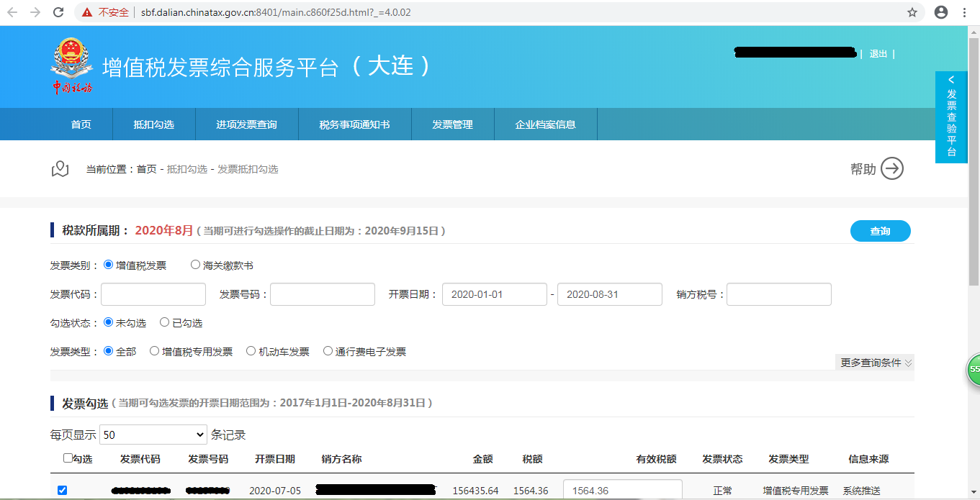The width and height of the screenshot is (980, 500).
Task: Click the breadcrumb location icon near 当前位置
Action: 60,168
